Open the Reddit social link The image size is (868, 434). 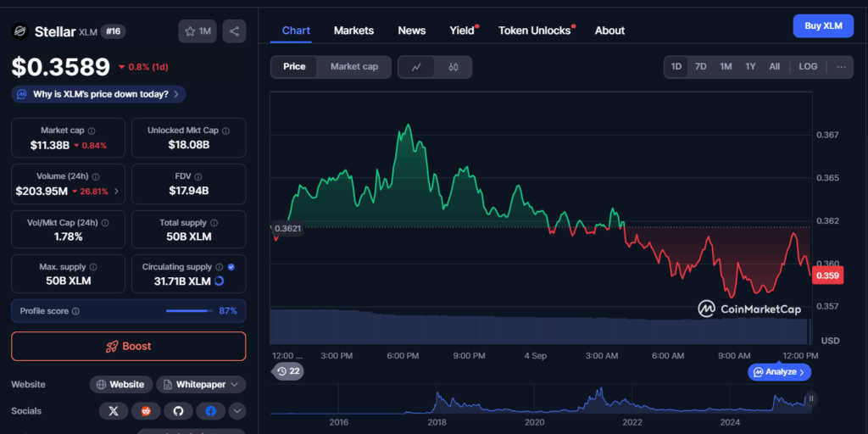146,411
